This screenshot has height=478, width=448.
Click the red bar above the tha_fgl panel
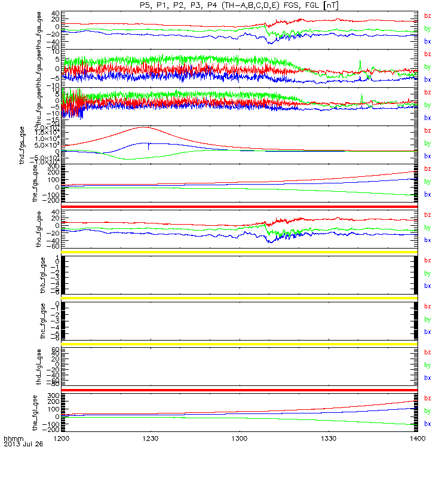point(240,207)
